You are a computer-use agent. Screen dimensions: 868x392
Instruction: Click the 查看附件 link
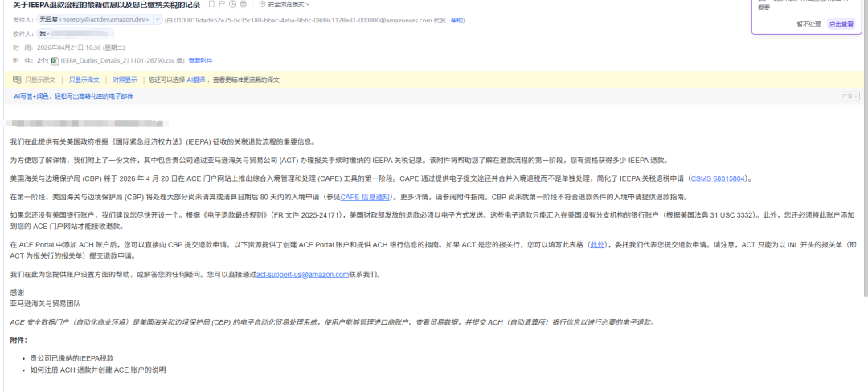click(200, 61)
